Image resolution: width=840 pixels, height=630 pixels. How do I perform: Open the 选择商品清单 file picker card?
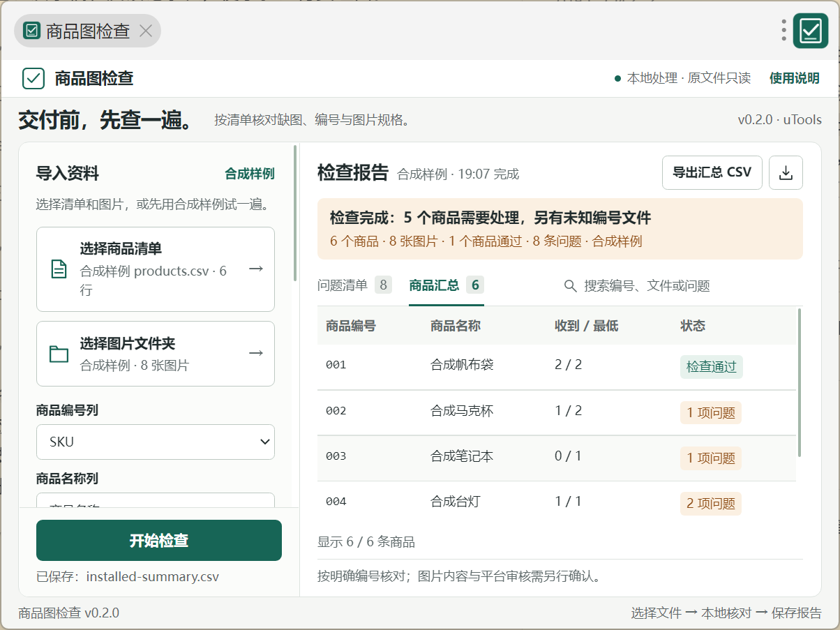point(155,269)
